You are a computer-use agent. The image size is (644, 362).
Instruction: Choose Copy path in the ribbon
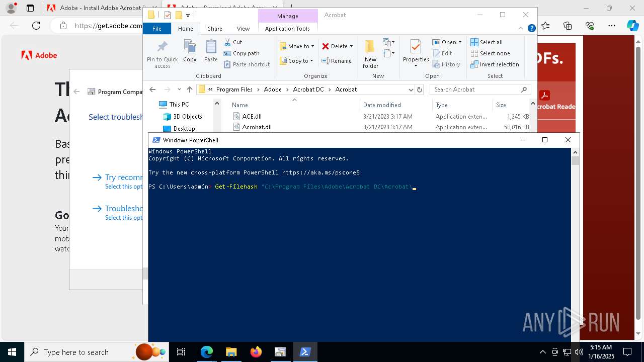(x=242, y=53)
